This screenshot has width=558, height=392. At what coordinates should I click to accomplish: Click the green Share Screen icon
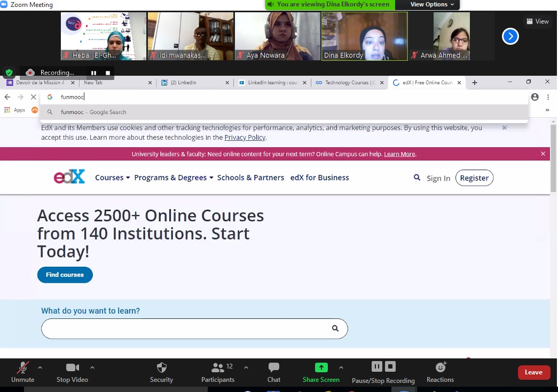(x=321, y=367)
